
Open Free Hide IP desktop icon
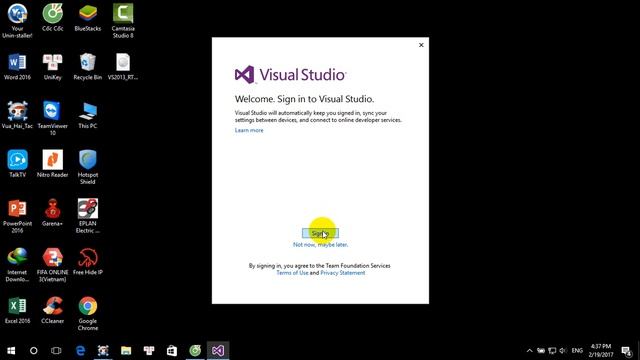point(88,261)
